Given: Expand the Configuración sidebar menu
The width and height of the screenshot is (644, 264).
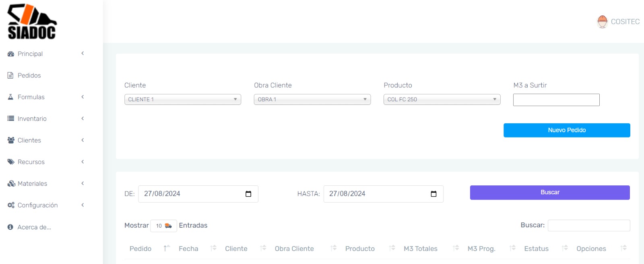Looking at the screenshot, I should pos(37,205).
